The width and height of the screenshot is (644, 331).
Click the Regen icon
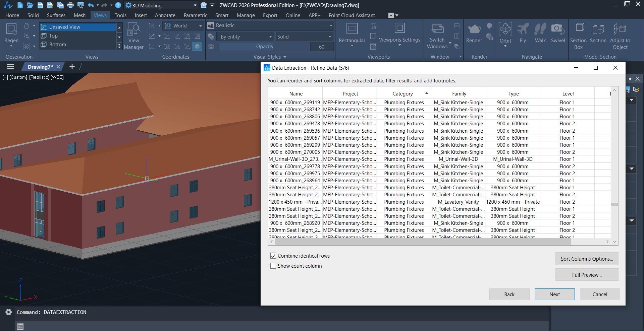pyautogui.click(x=11, y=29)
